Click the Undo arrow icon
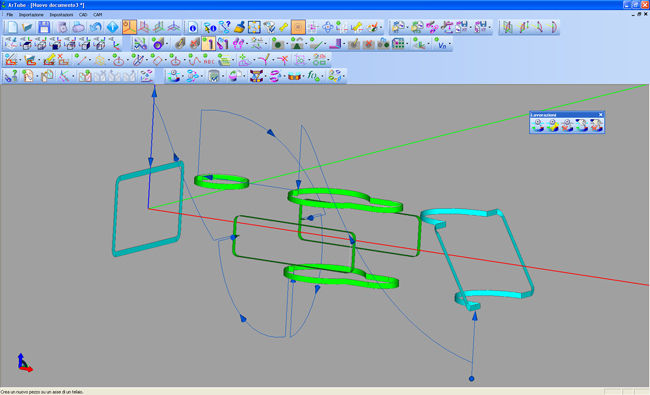650x395 pixels. [x=96, y=27]
